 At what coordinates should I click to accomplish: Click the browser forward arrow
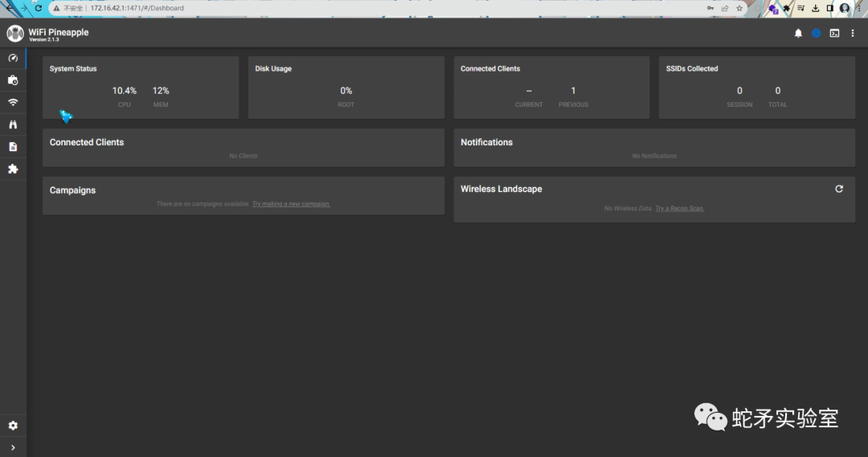tap(24, 8)
